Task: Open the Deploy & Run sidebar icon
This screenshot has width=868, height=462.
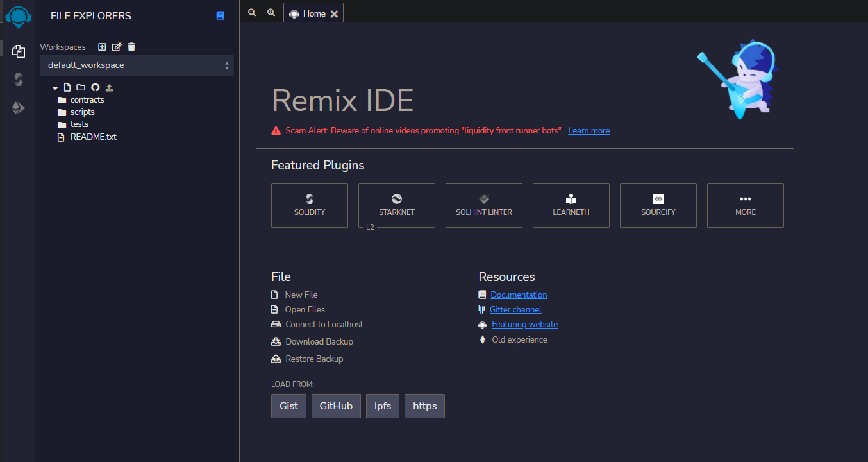Action: pos(18,108)
